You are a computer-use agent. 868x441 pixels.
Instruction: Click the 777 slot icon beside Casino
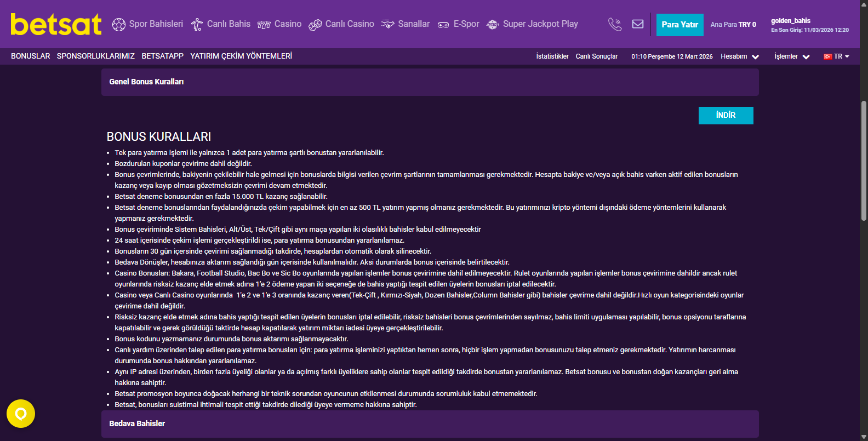264,25
